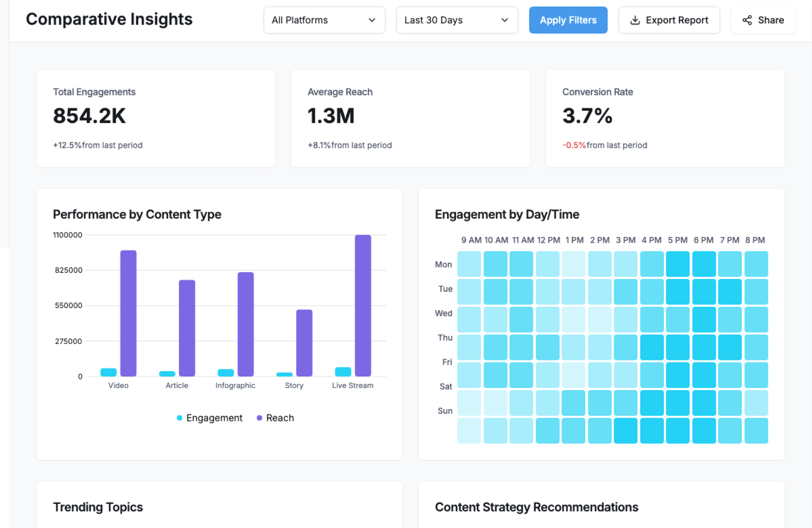Click the share network icon
Screen dimensions: 812x528
pyautogui.click(x=747, y=20)
